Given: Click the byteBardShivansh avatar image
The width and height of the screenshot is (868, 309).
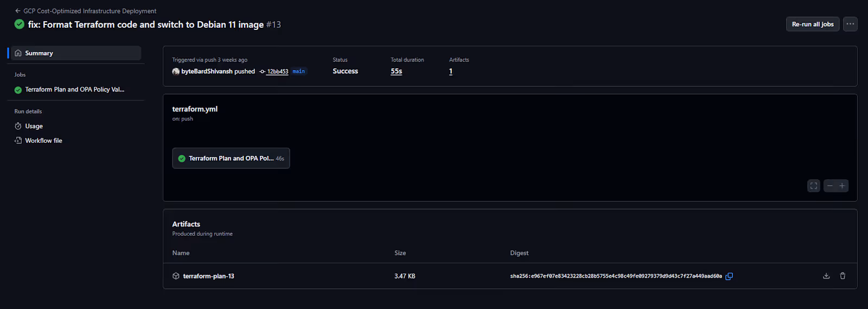Looking at the screenshot, I should click(x=176, y=71).
